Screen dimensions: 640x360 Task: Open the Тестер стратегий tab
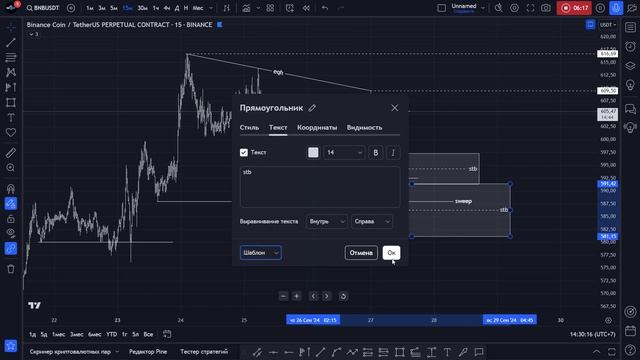[x=204, y=351]
